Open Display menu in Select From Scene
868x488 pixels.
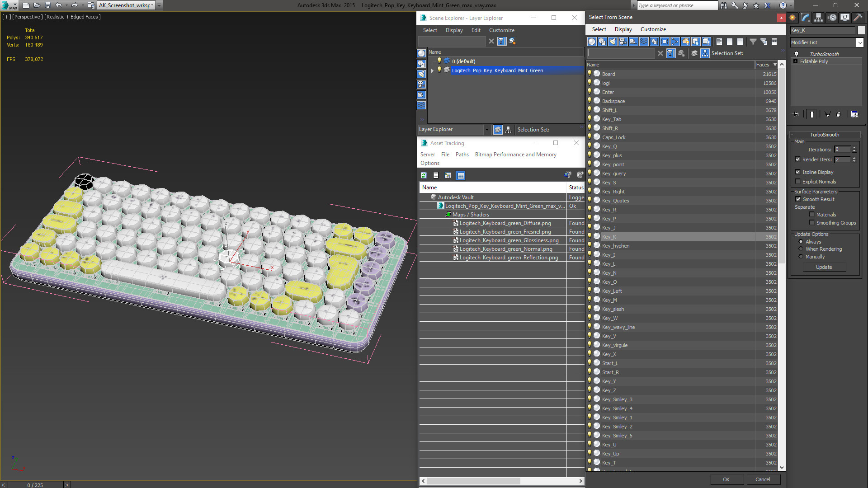pyautogui.click(x=623, y=29)
